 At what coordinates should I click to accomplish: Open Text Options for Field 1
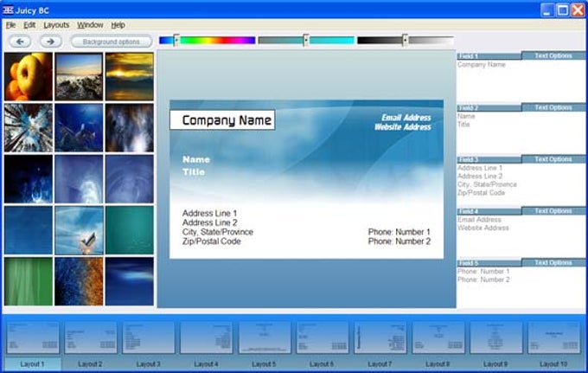point(553,55)
